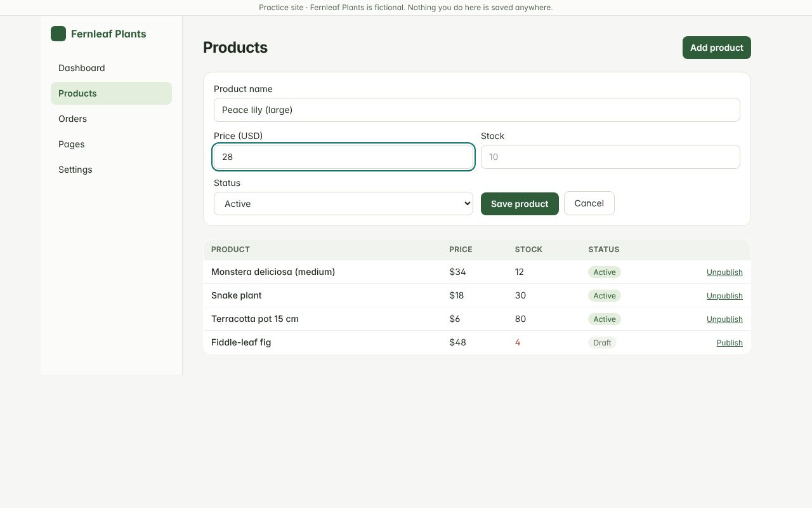Click the low stock value 4

[x=518, y=342]
